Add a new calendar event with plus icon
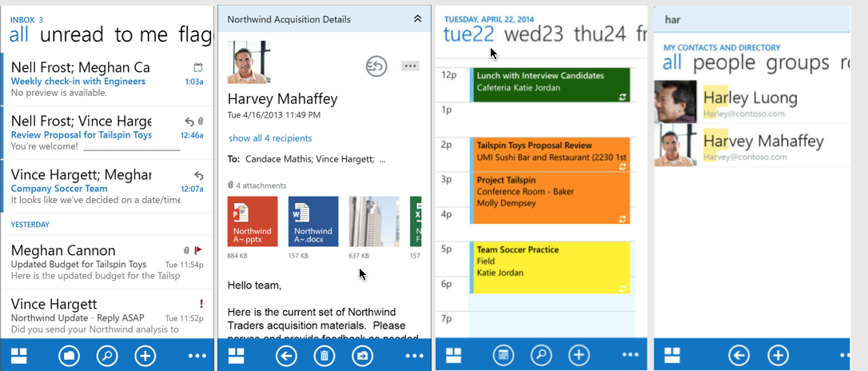 pos(579,355)
